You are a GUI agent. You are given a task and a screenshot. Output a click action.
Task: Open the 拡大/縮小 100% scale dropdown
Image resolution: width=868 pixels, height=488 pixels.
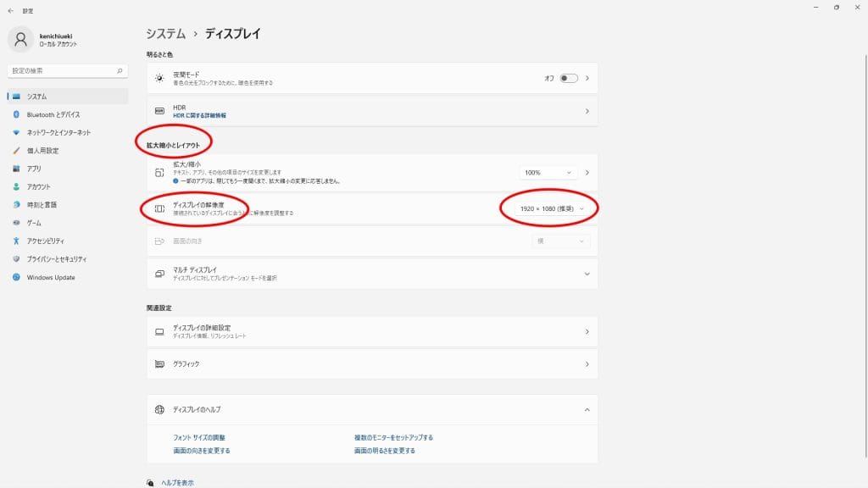[x=548, y=172]
